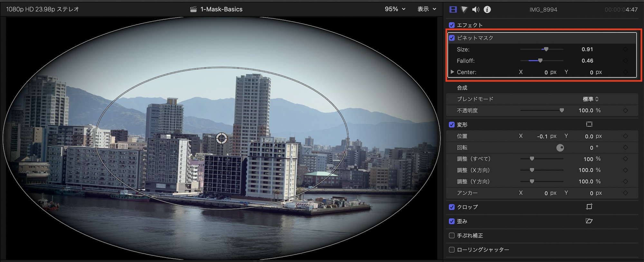Add a keyframe for 回転
This screenshot has height=262, width=644.
pyautogui.click(x=625, y=148)
